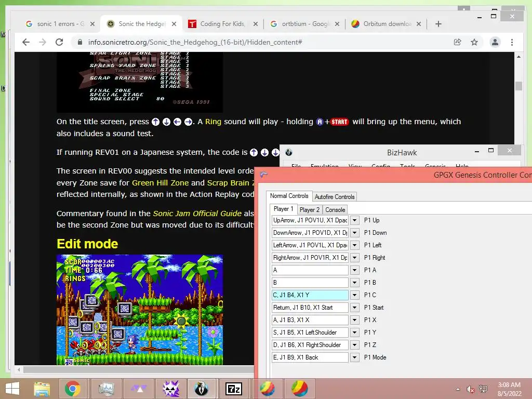Click the taskbar clock showing 3:08 AM
Screen dimensions: 532x399
click(509, 389)
